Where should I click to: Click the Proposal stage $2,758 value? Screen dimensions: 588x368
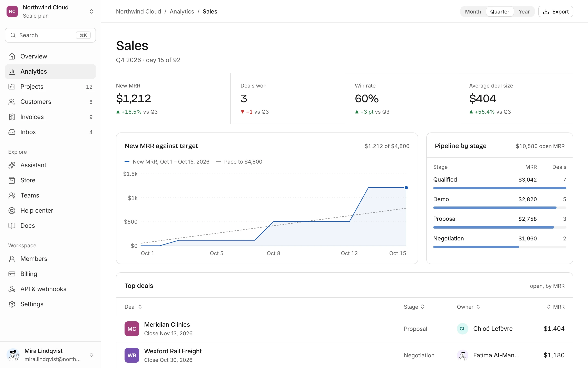click(x=528, y=219)
